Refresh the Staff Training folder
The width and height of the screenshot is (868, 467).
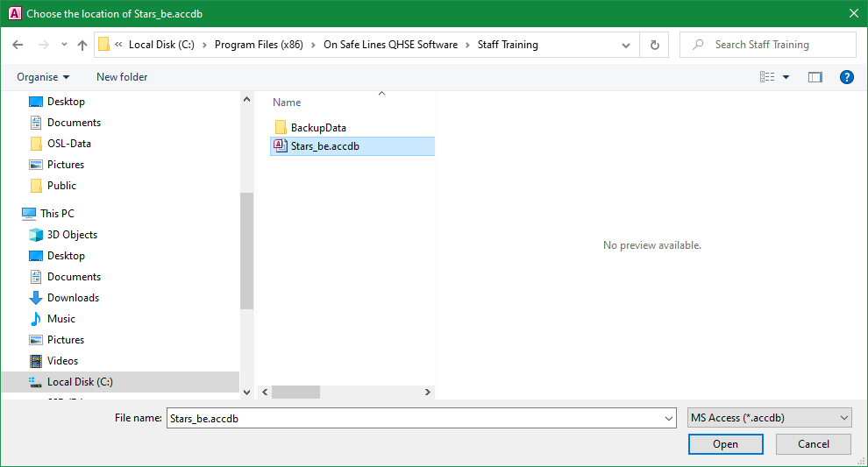point(654,45)
